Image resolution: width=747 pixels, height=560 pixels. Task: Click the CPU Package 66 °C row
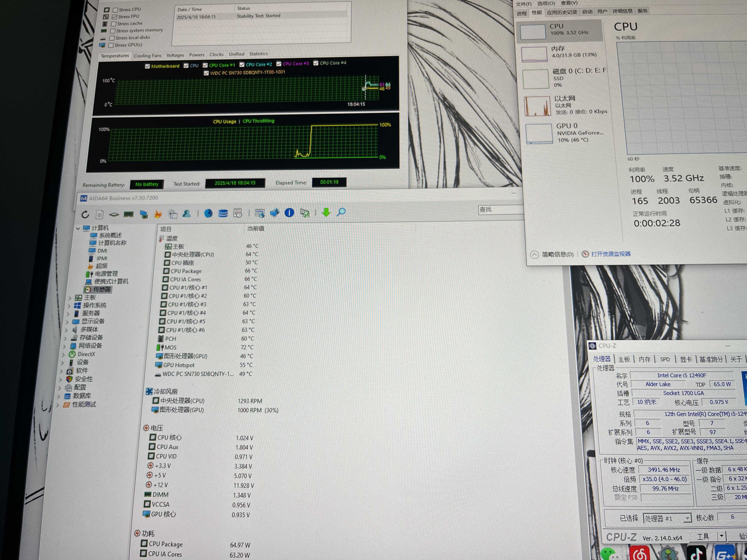[x=210, y=271]
